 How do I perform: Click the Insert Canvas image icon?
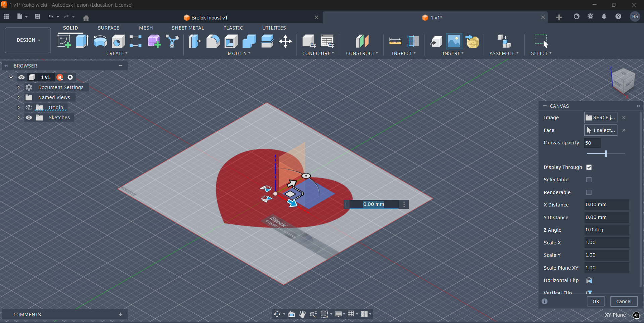tap(454, 41)
